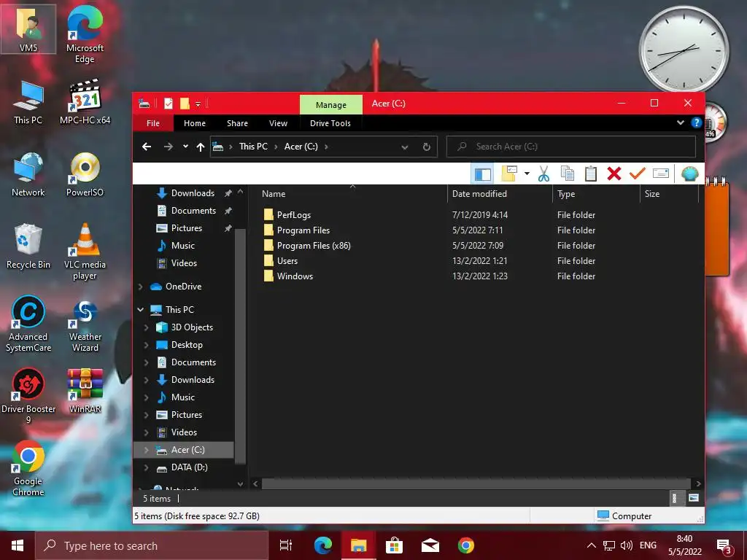
Task: Click the orange checkmark Properties icon
Action: pyautogui.click(x=637, y=174)
